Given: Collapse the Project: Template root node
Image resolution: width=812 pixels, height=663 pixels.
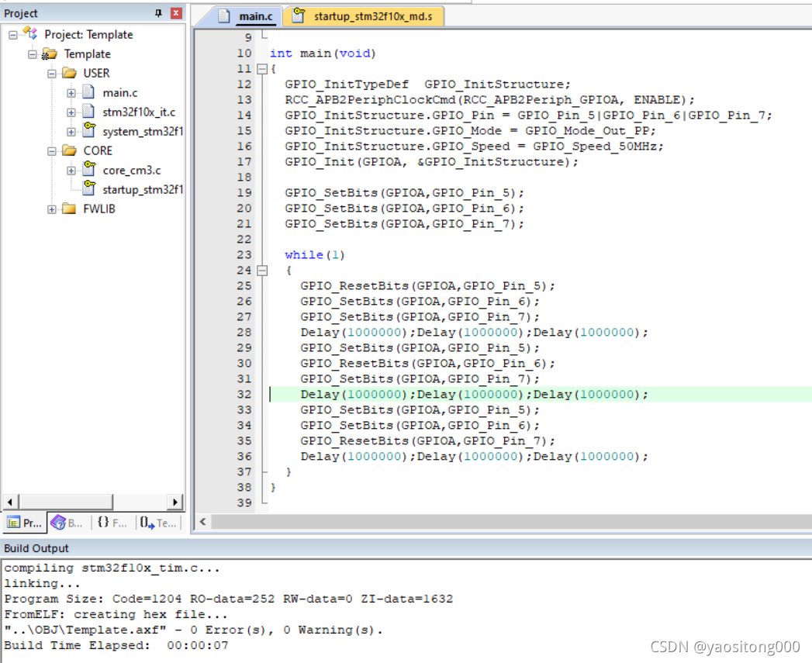Looking at the screenshot, I should (x=13, y=35).
